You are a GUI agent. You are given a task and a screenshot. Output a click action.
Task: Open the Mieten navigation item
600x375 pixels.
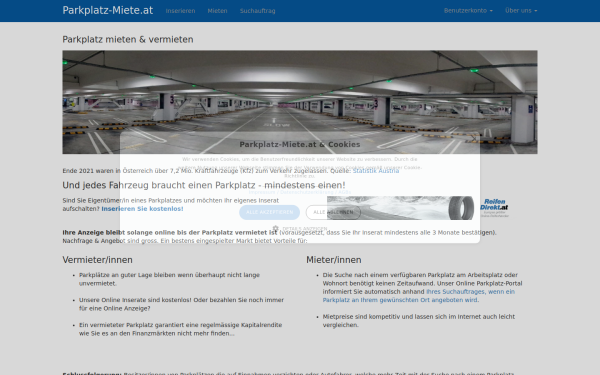pyautogui.click(x=217, y=11)
